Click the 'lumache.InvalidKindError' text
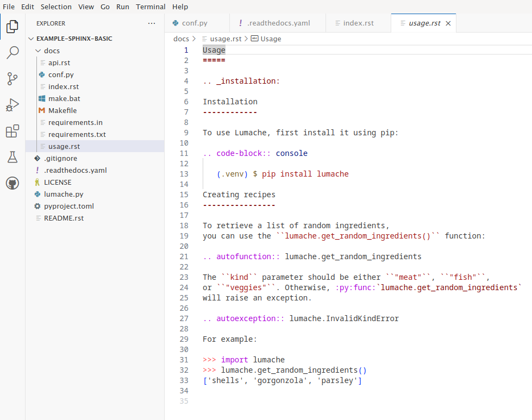The width and height of the screenshot is (532, 420). pyautogui.click(x=344, y=318)
